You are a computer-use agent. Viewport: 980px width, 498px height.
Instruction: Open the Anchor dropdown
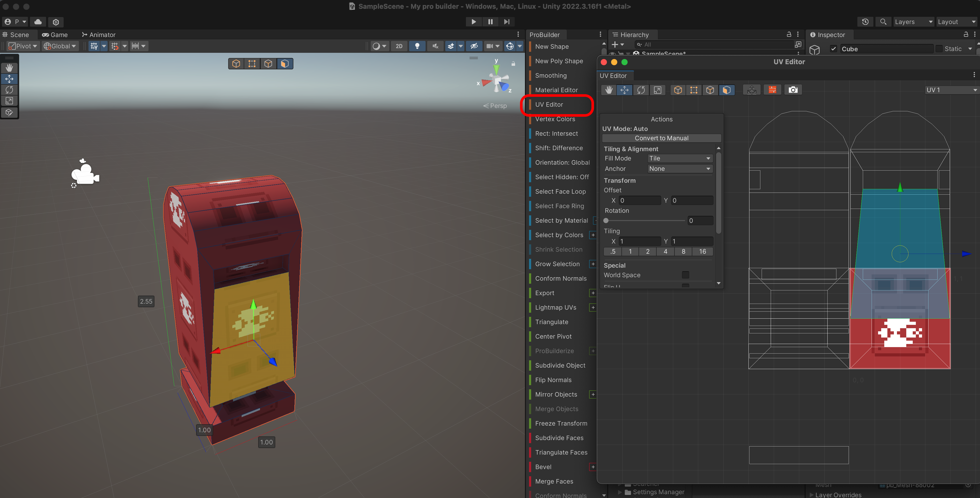point(679,169)
